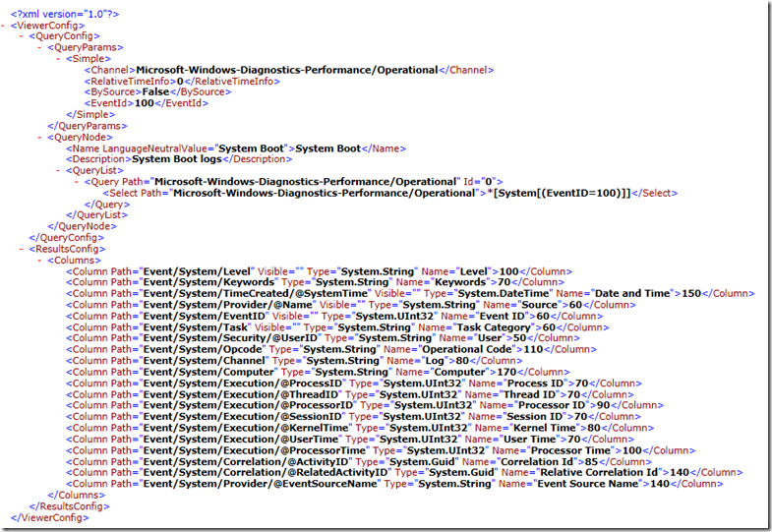Viewport: 772px width, 532px height.
Task: Click the closing QueryParams tag
Action: [x=88, y=126]
